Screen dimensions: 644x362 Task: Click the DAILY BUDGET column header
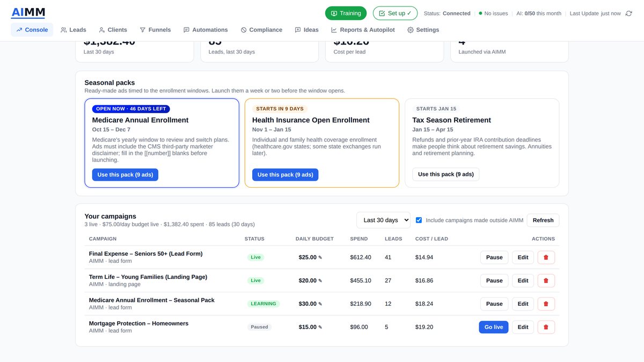[x=314, y=239]
